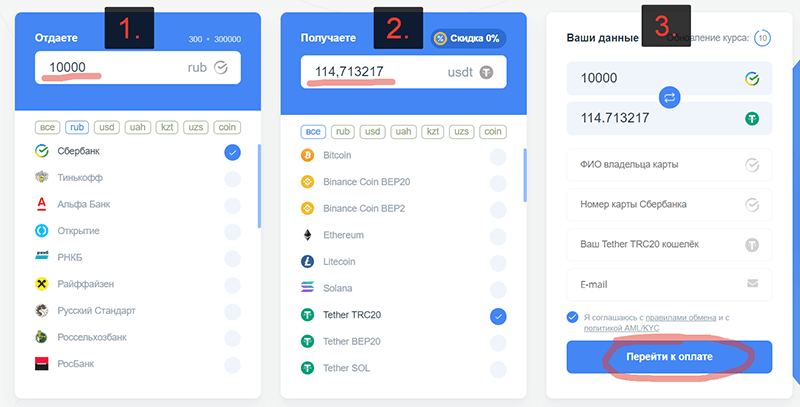Screen dimensions: 800x407
Task: Click the Ethereum diamond icon
Action: tap(307, 235)
